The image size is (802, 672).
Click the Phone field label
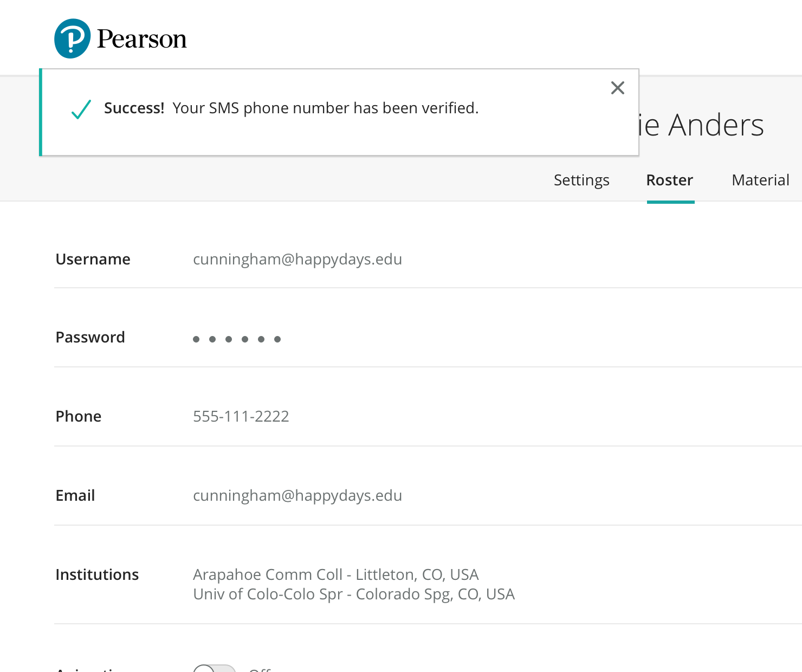click(x=79, y=416)
